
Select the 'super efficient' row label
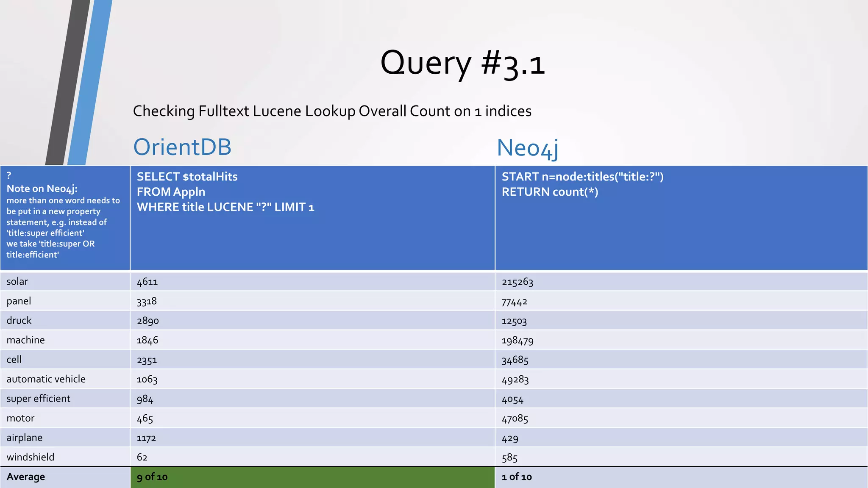(38, 399)
